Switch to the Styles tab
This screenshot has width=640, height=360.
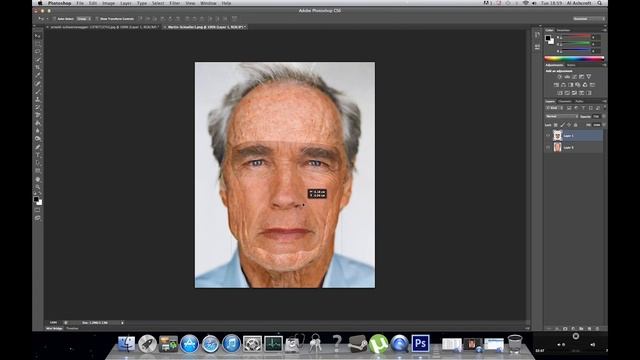click(x=571, y=65)
